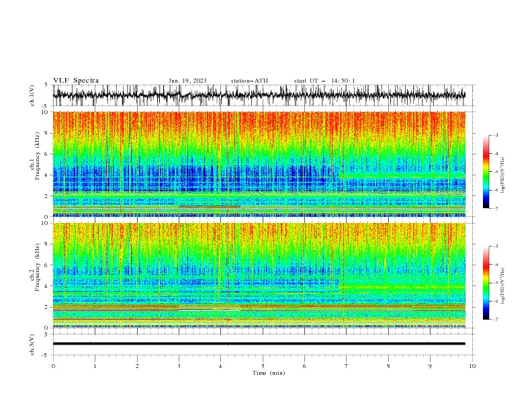Click the "Time (min)" axis title
The image size is (532, 411).
click(x=269, y=373)
